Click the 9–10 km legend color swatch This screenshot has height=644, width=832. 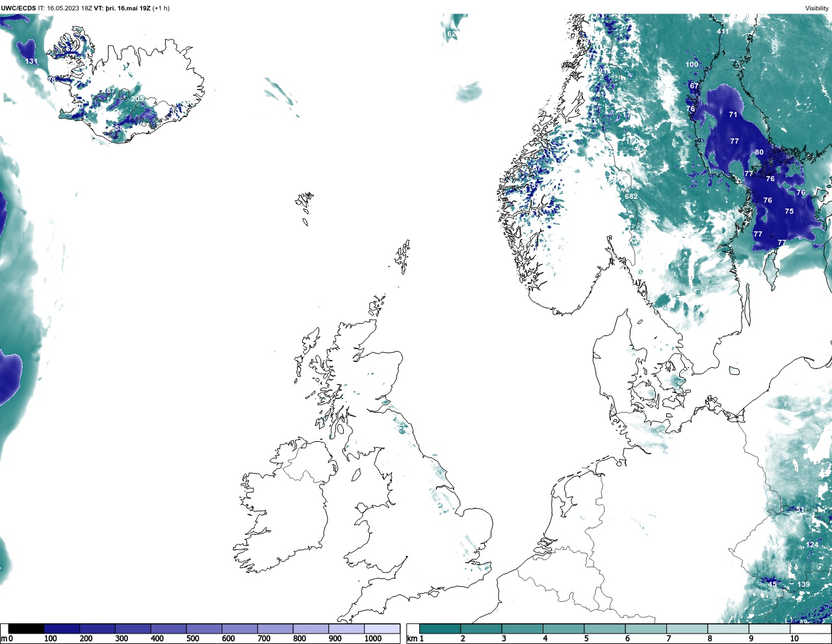pos(770,628)
